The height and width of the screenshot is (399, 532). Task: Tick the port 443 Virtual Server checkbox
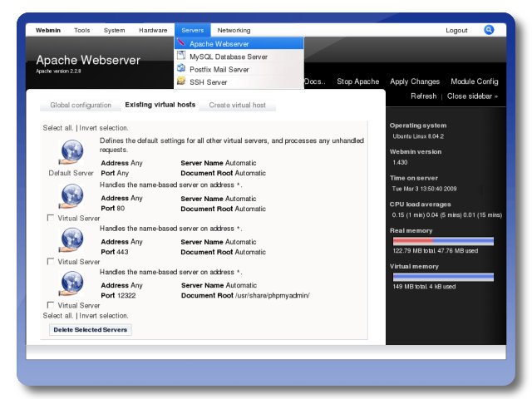(52, 262)
